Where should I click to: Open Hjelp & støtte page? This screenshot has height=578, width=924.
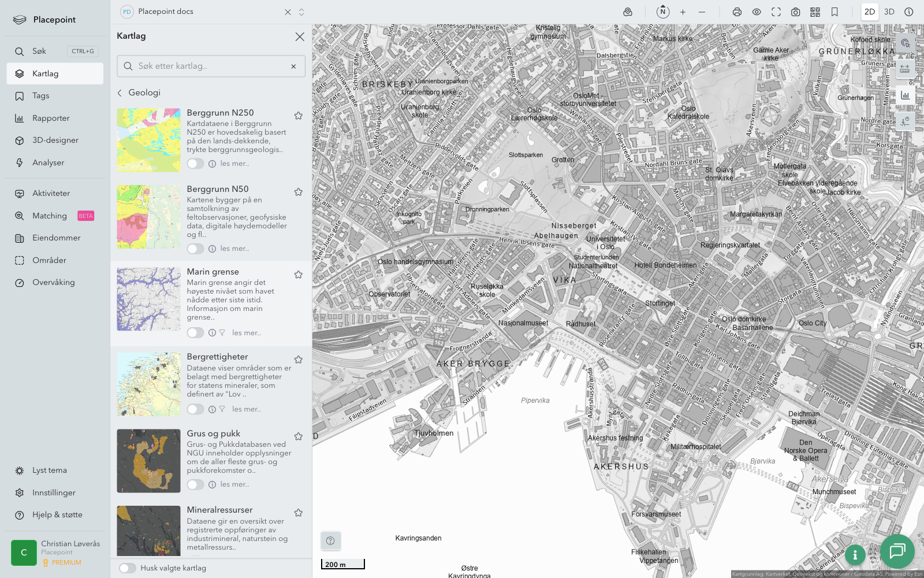57,515
